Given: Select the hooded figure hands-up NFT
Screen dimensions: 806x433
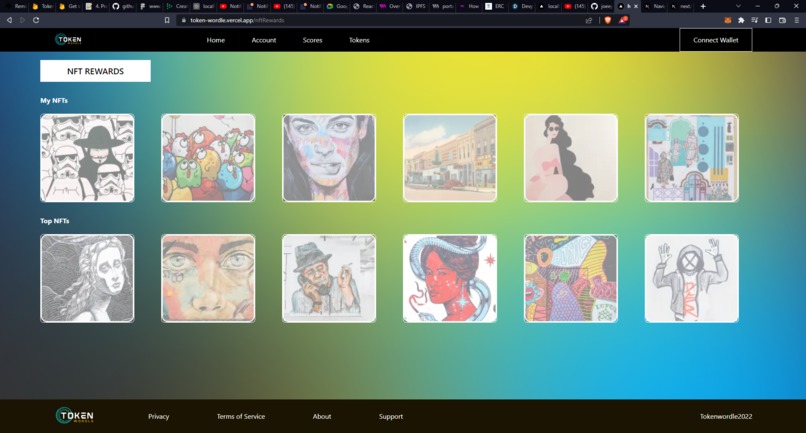Looking at the screenshot, I should pyautogui.click(x=692, y=278).
